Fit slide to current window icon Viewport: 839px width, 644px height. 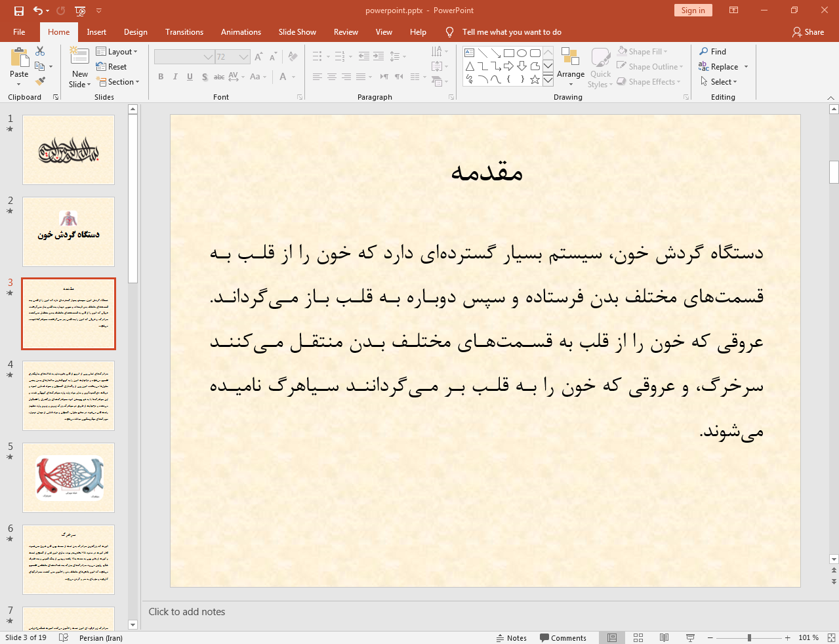tap(831, 637)
